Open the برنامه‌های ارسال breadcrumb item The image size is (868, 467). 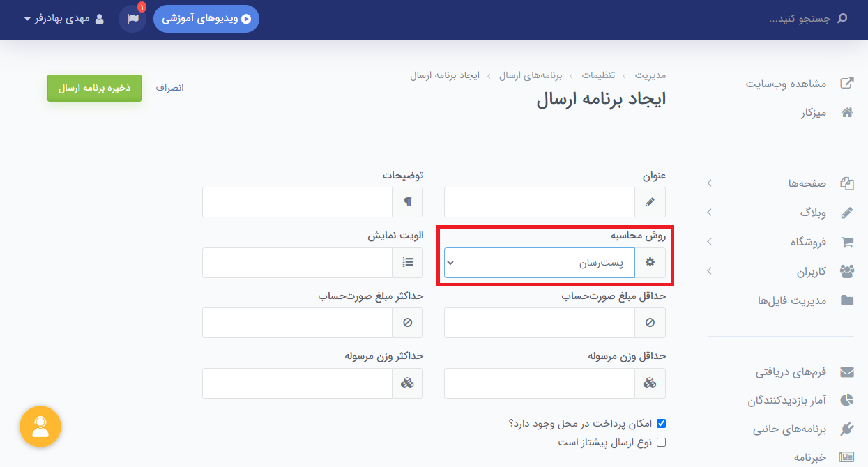point(529,75)
